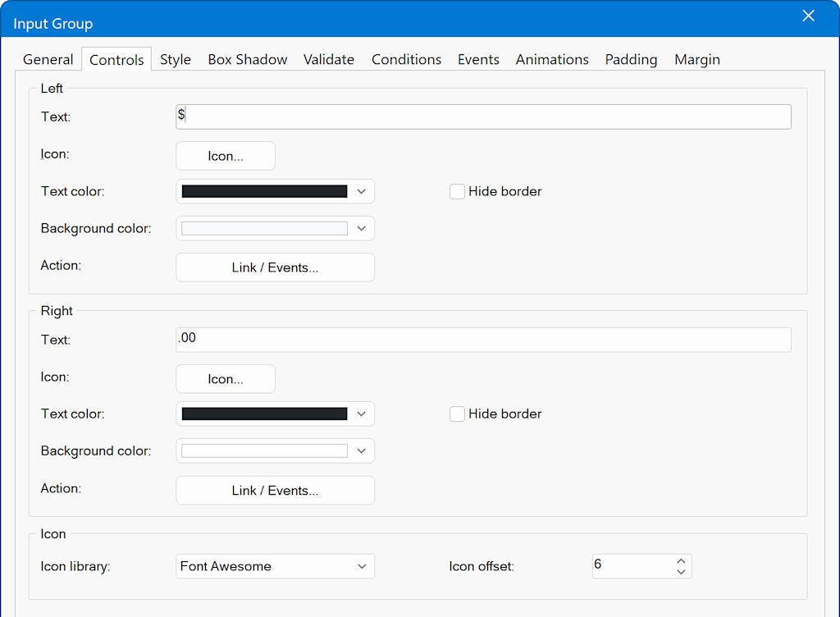840x617 pixels.
Task: Switch to the General tab
Action: (x=48, y=60)
